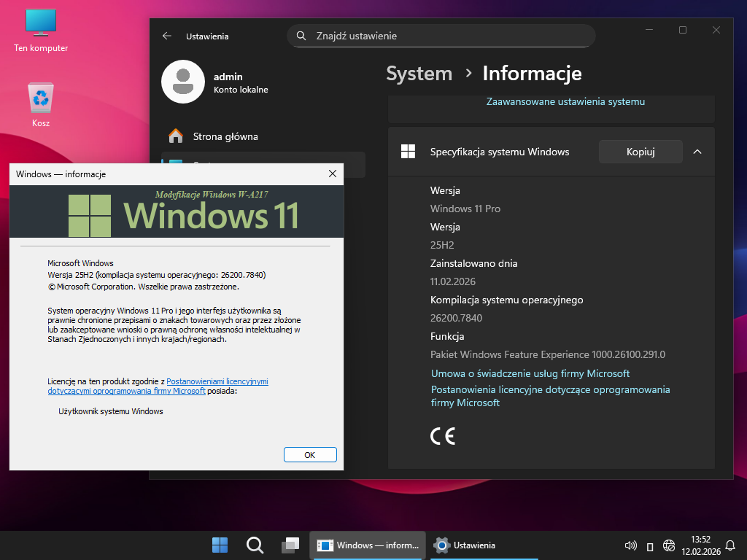Open the notification bell icon
Image resolution: width=747 pixels, height=560 pixels.
tap(730, 545)
